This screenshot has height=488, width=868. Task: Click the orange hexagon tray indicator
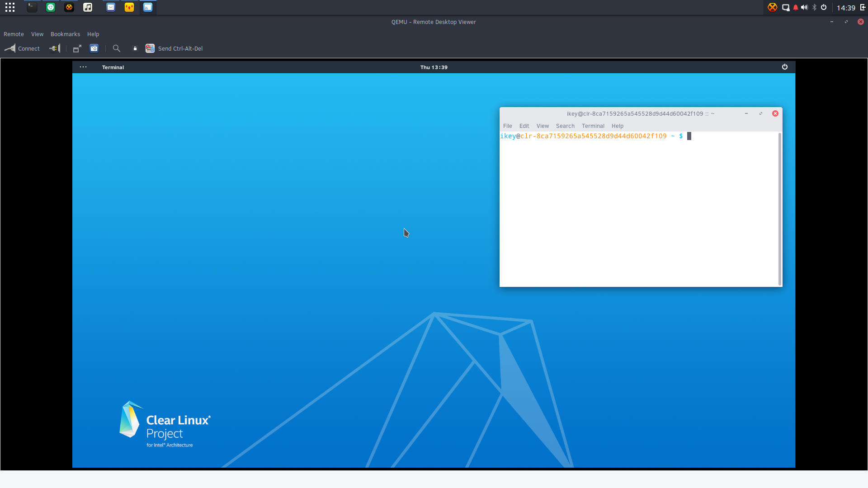coord(772,7)
